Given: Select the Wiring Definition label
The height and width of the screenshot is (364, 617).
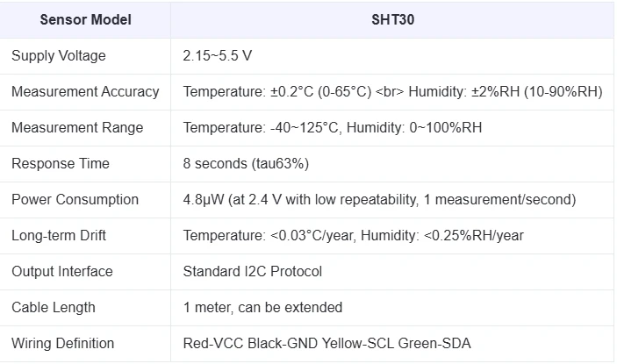Looking at the screenshot, I should [x=63, y=344].
